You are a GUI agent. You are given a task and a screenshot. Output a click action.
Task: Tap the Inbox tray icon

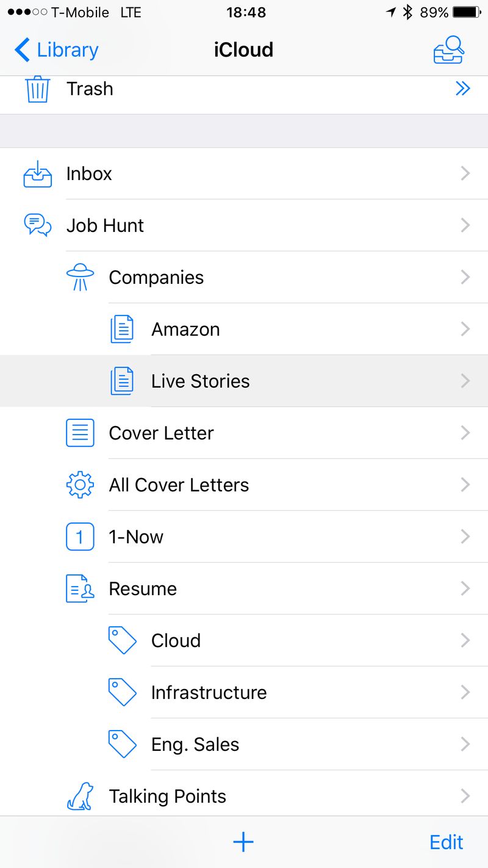point(37,174)
